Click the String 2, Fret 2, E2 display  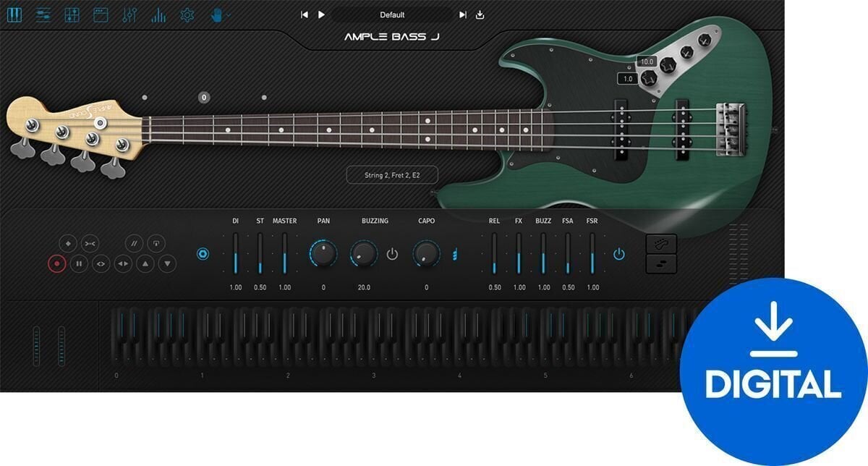[391, 174]
